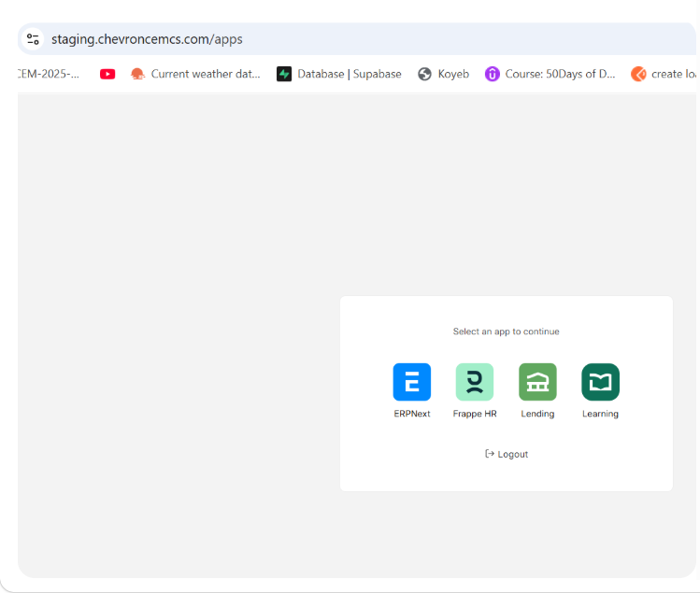Select the Learning app icon
The image size is (700, 593).
pyautogui.click(x=600, y=382)
